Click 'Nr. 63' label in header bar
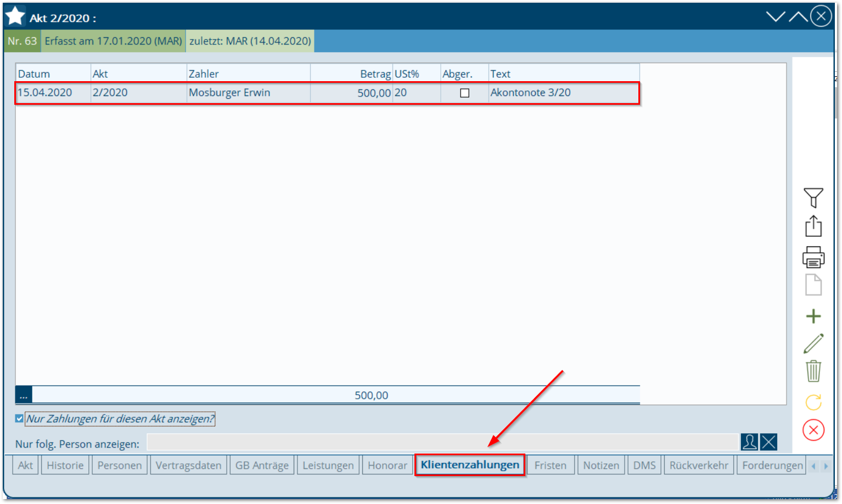 23,41
